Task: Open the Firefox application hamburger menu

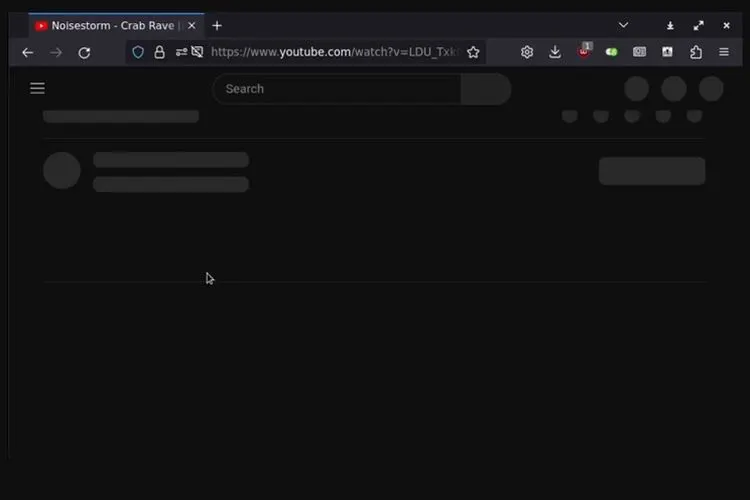Action: (x=724, y=52)
